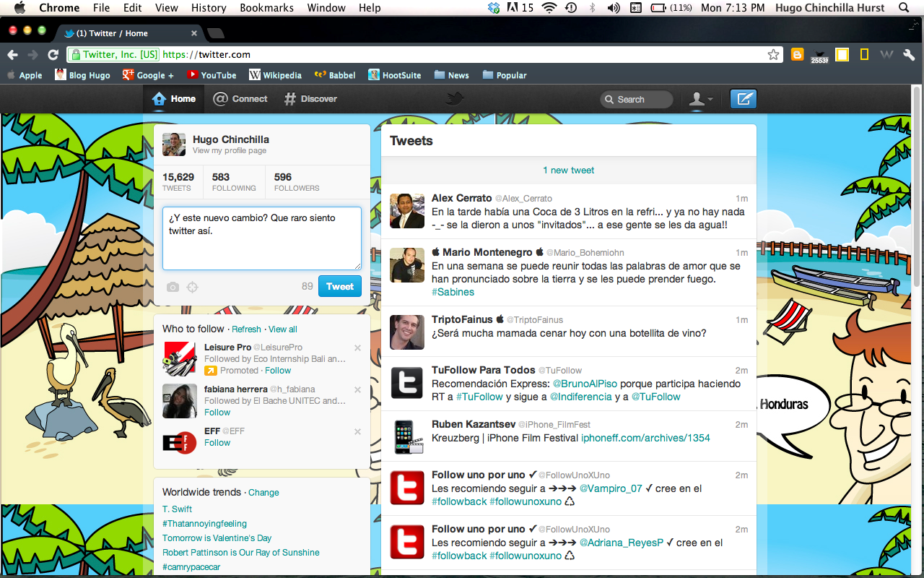Open @Adriana_ReyesP mention link

(622, 543)
